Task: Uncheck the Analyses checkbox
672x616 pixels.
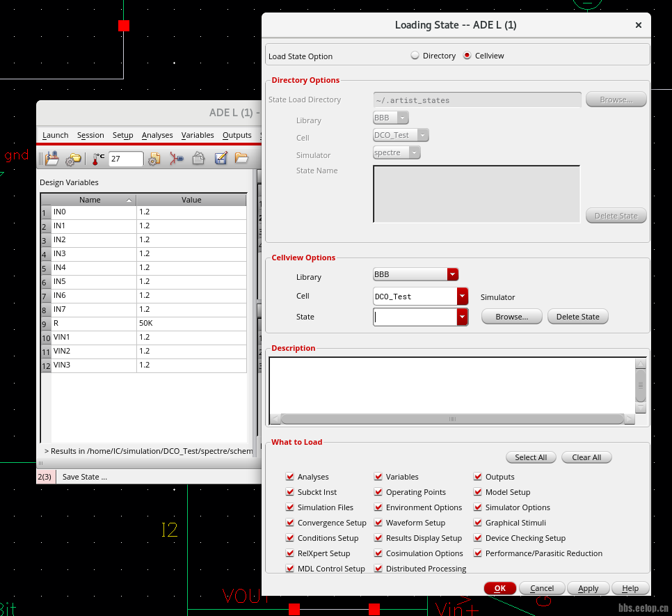Action: (290, 477)
